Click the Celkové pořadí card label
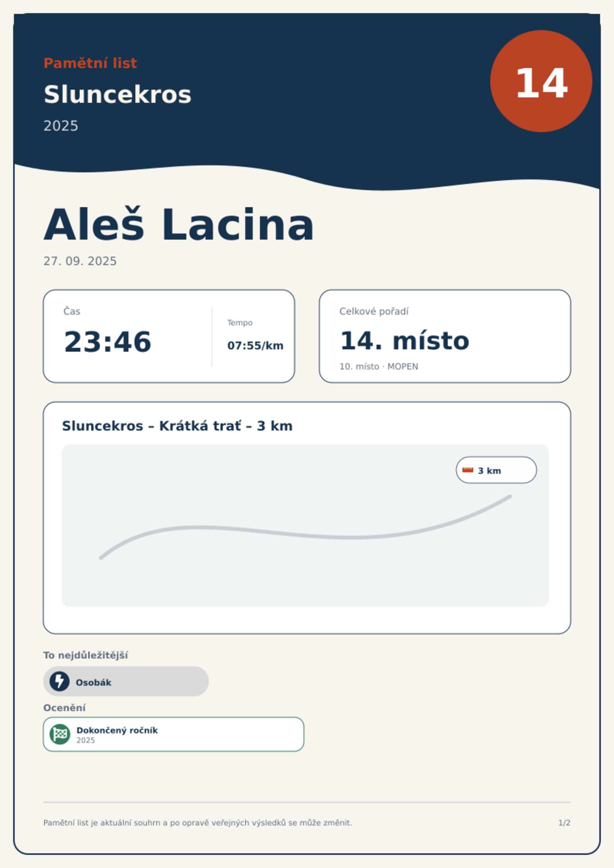Image resolution: width=614 pixels, height=868 pixels. [374, 311]
